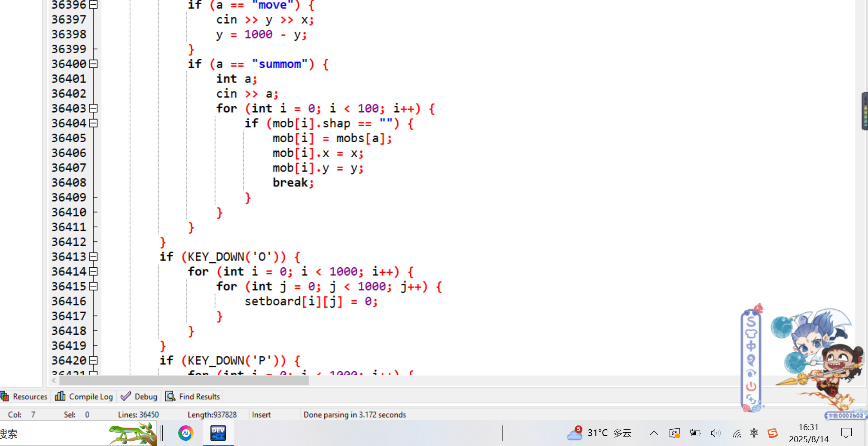Collapse the code fold at line 36400
Screen dimensions: 868x446
(94, 64)
